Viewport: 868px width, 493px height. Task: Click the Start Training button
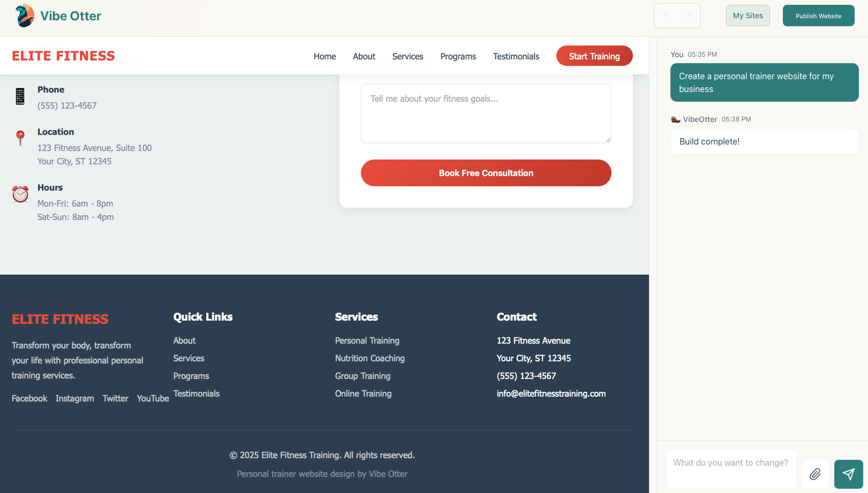[594, 56]
